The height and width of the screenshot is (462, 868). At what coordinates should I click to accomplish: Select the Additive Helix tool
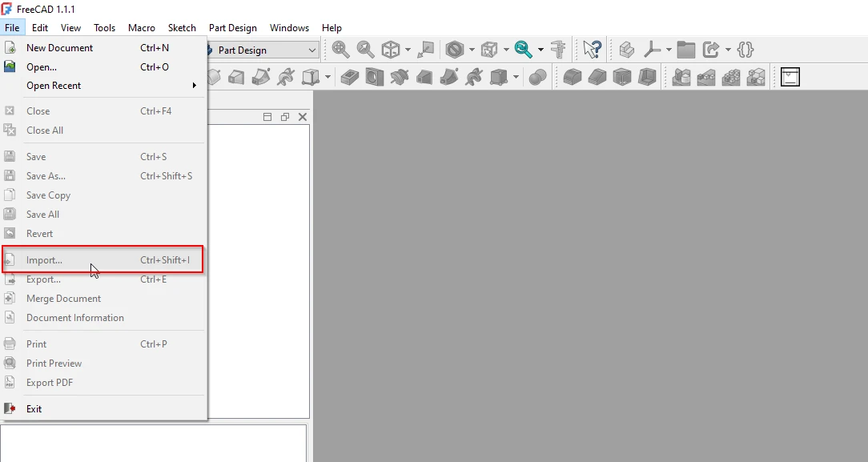[x=286, y=77]
